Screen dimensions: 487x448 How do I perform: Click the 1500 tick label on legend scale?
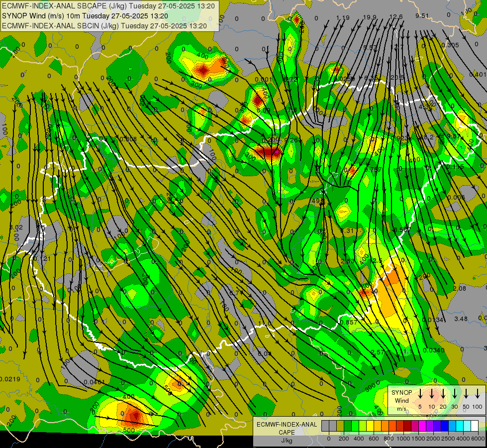[418, 439]
